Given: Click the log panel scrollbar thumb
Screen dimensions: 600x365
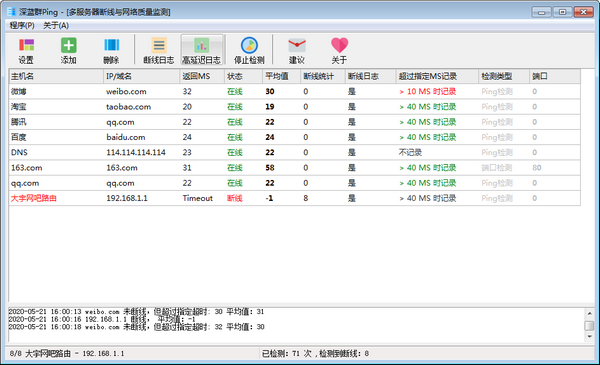Looking at the screenshot, I should click(x=589, y=326).
